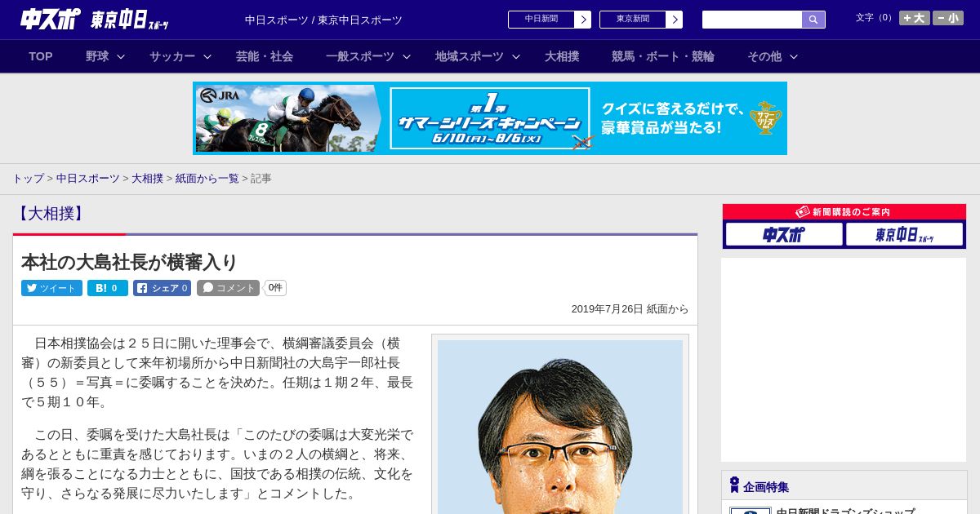980x514 pixels.
Task: Click the コメント button
Action: [x=228, y=288]
